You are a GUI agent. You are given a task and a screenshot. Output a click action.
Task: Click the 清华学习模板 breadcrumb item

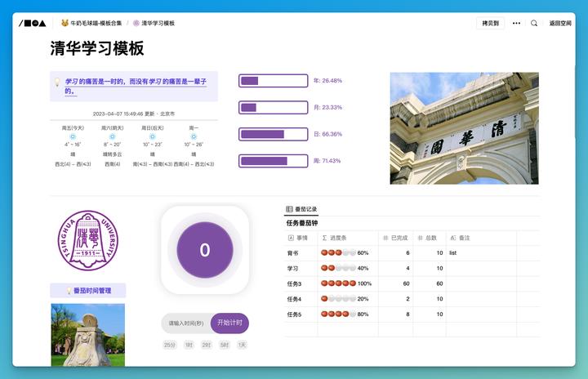click(154, 23)
